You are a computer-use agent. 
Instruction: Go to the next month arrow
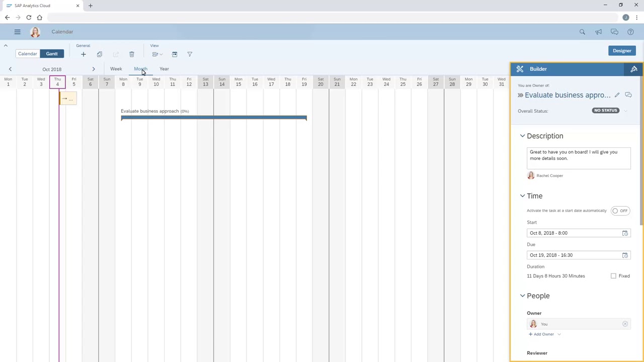tap(93, 69)
